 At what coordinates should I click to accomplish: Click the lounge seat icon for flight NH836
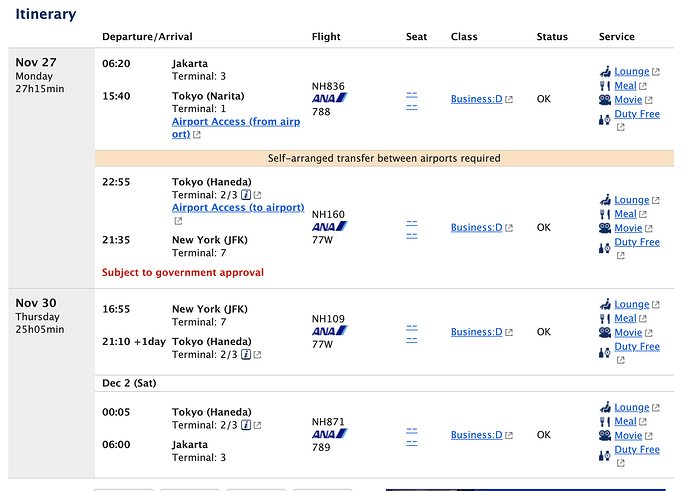click(605, 71)
